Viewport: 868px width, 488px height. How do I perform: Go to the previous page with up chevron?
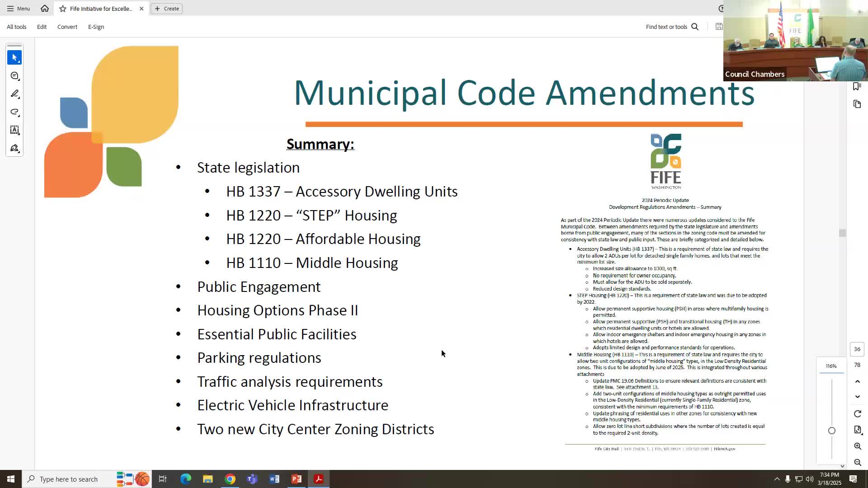coord(858,382)
